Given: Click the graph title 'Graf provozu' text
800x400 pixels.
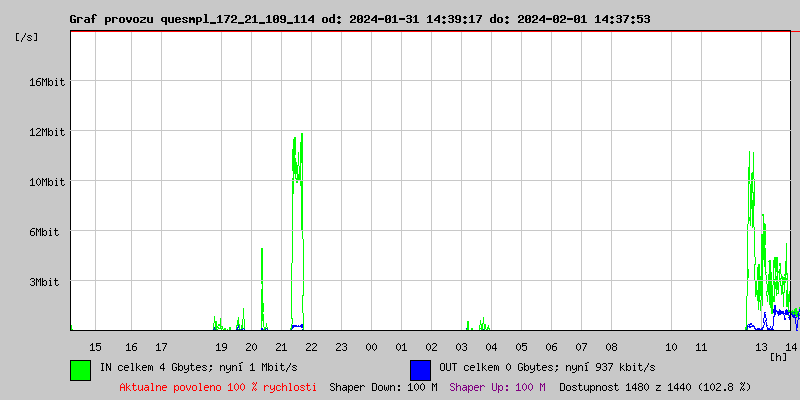Looking at the screenshot, I should tap(110, 19).
